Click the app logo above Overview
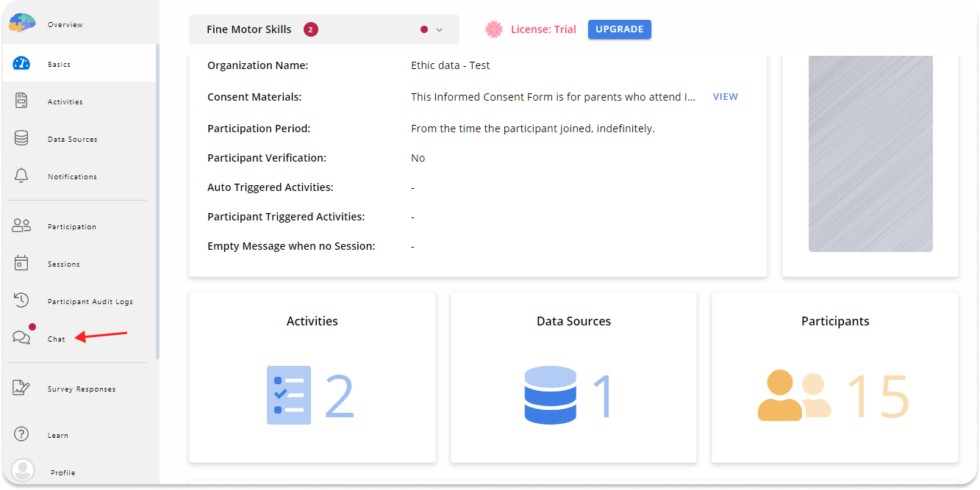Screen dimensions: 980x490 click(21, 22)
